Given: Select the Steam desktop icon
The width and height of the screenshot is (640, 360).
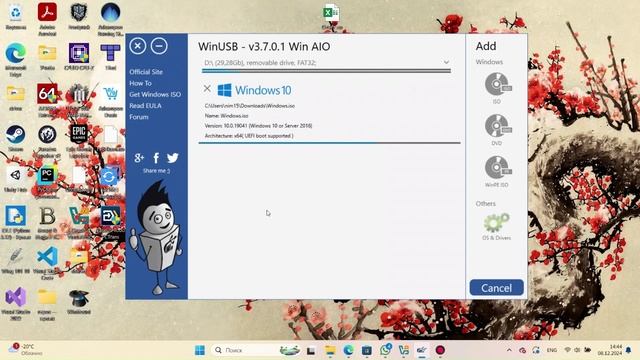Looking at the screenshot, I should [x=16, y=138].
